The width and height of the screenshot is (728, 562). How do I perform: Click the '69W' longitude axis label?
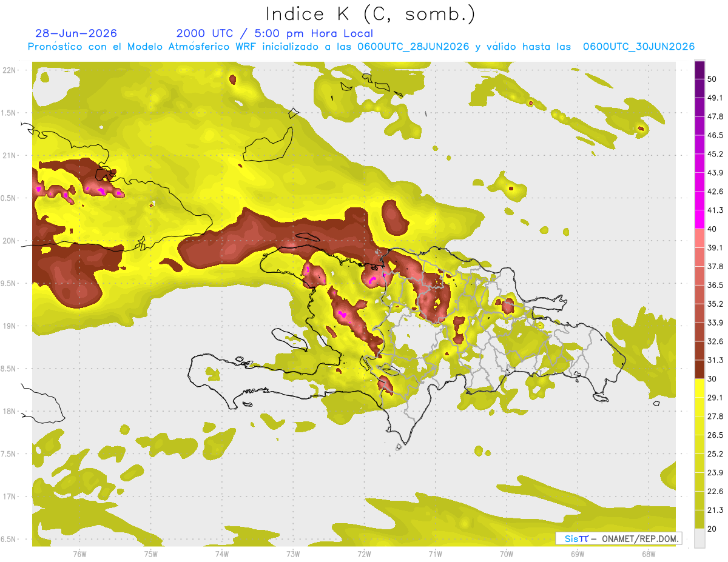pos(578,554)
